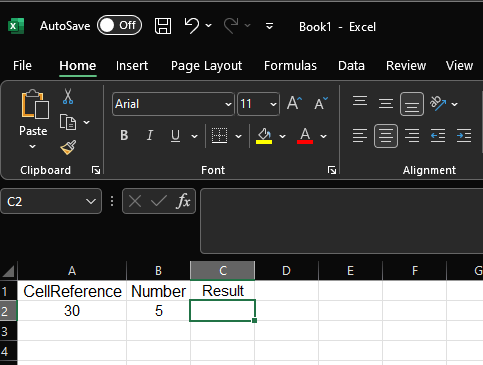Open the Clipboard dialog launcher
This screenshot has width=483, height=365.
coord(96,170)
